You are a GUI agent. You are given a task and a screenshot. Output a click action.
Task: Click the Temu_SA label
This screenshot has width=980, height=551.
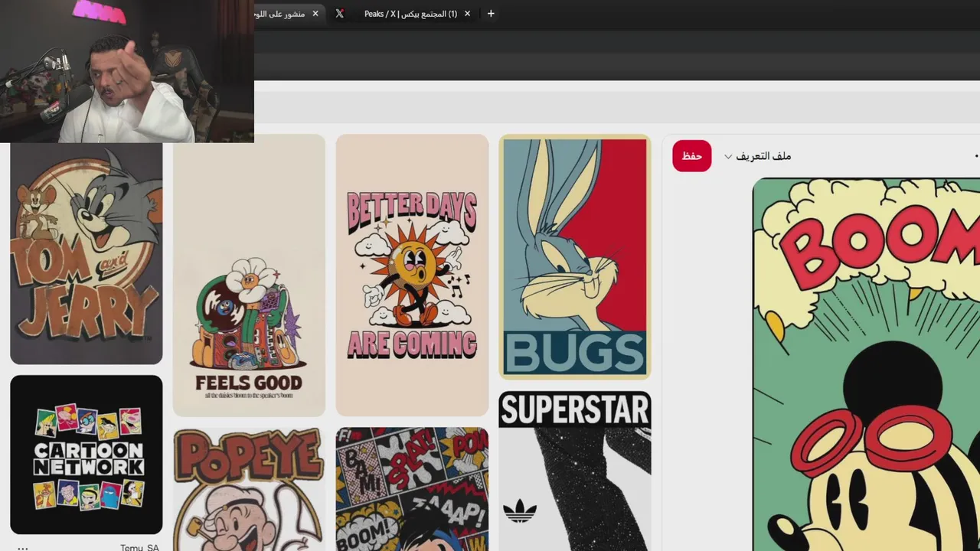click(139, 547)
